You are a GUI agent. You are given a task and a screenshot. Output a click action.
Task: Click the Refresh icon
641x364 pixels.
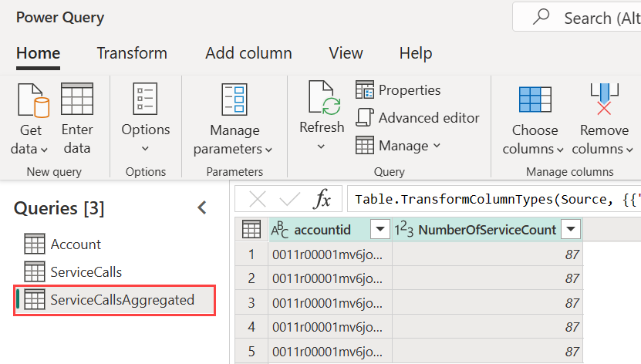coord(321,99)
